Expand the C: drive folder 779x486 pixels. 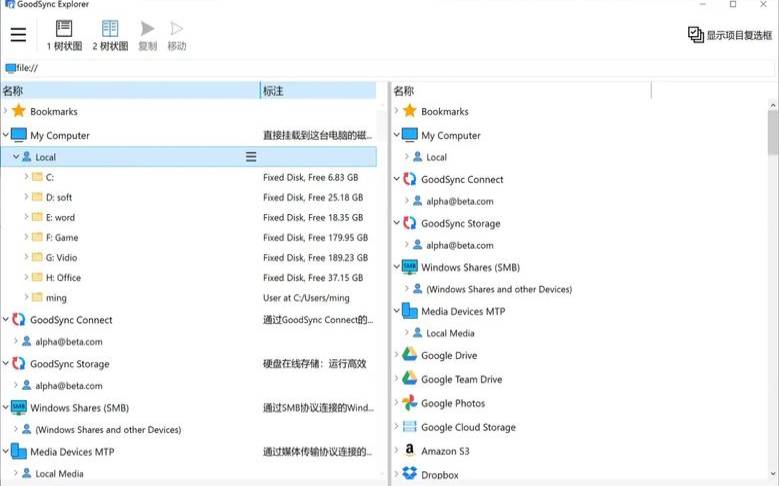26,177
